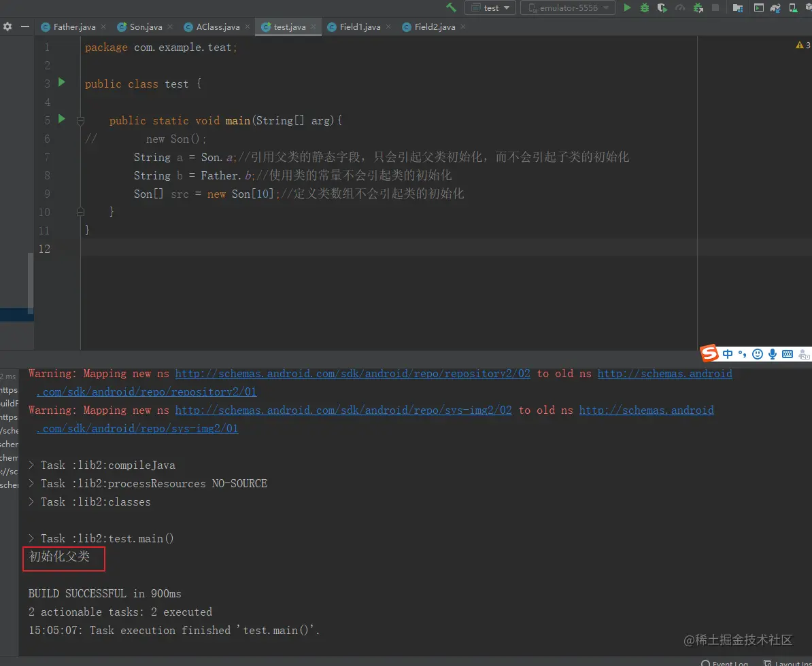812x666 pixels.
Task: Click the Sogou S input method logo
Action: point(709,353)
